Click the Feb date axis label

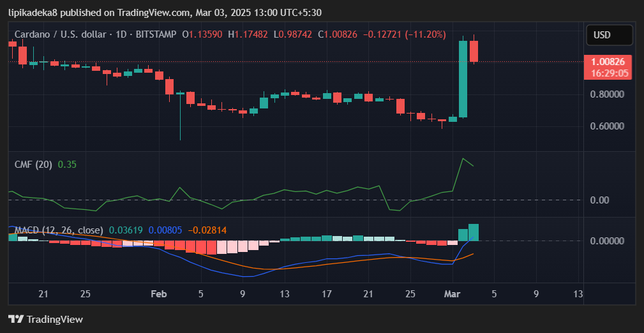[x=159, y=294]
